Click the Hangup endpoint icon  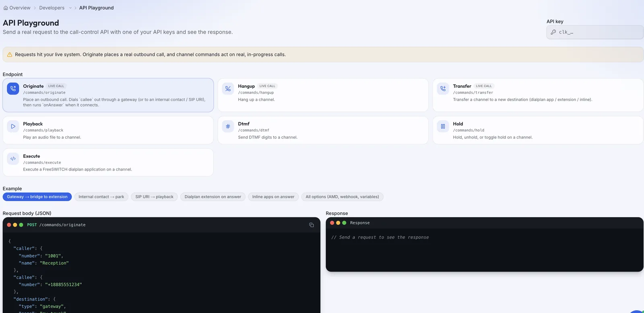click(228, 89)
